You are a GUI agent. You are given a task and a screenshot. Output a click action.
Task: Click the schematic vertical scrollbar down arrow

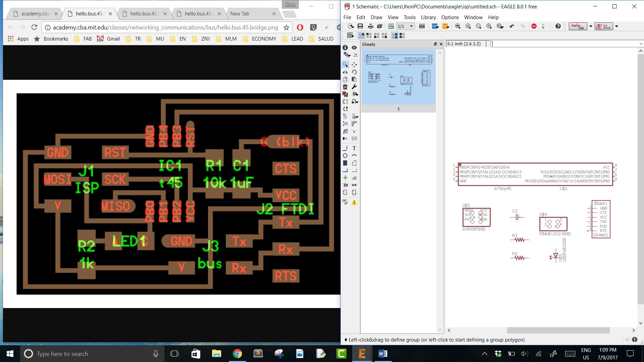click(641, 323)
